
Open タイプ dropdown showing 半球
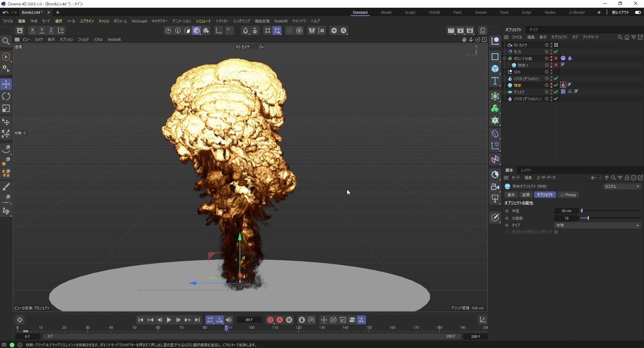(x=597, y=225)
